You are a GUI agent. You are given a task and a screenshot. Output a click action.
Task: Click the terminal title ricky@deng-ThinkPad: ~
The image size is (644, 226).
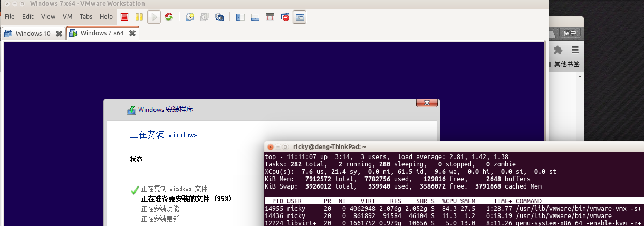point(329,147)
